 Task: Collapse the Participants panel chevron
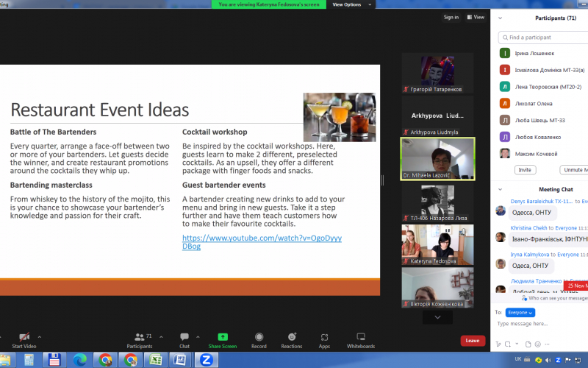click(500, 18)
